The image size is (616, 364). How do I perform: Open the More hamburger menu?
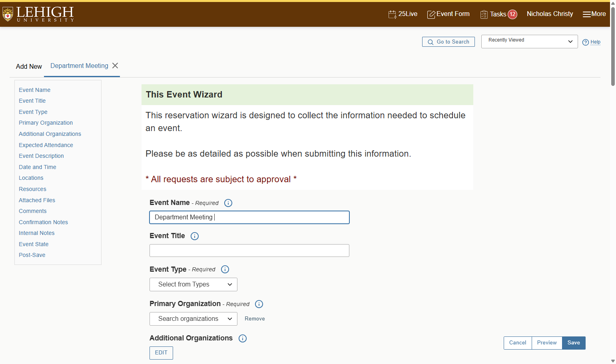point(594,14)
